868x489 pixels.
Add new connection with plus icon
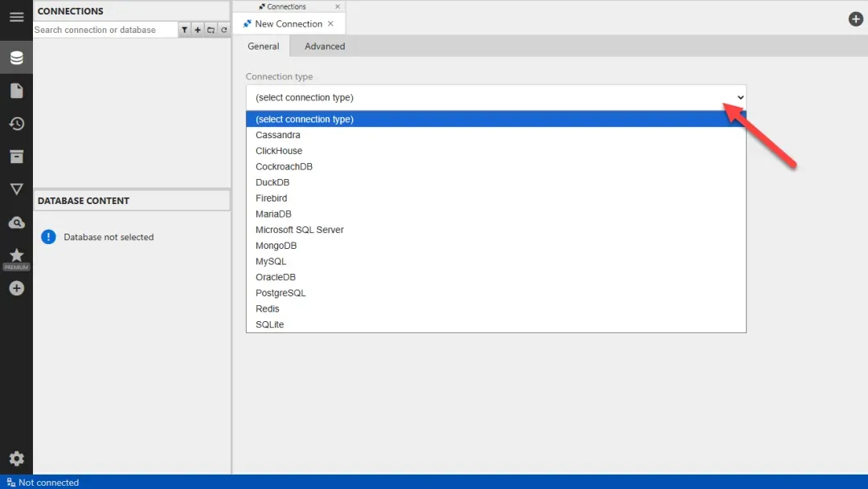pos(198,30)
